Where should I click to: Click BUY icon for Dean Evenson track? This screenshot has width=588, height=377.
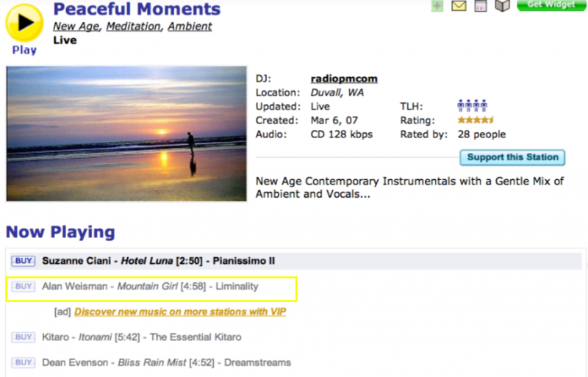point(24,362)
